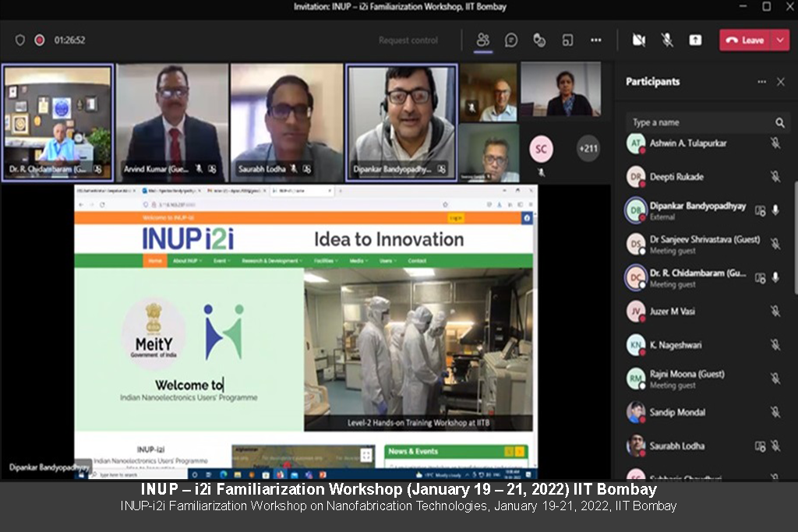Toggle mic icon for Deepti Rukade

[x=775, y=177]
